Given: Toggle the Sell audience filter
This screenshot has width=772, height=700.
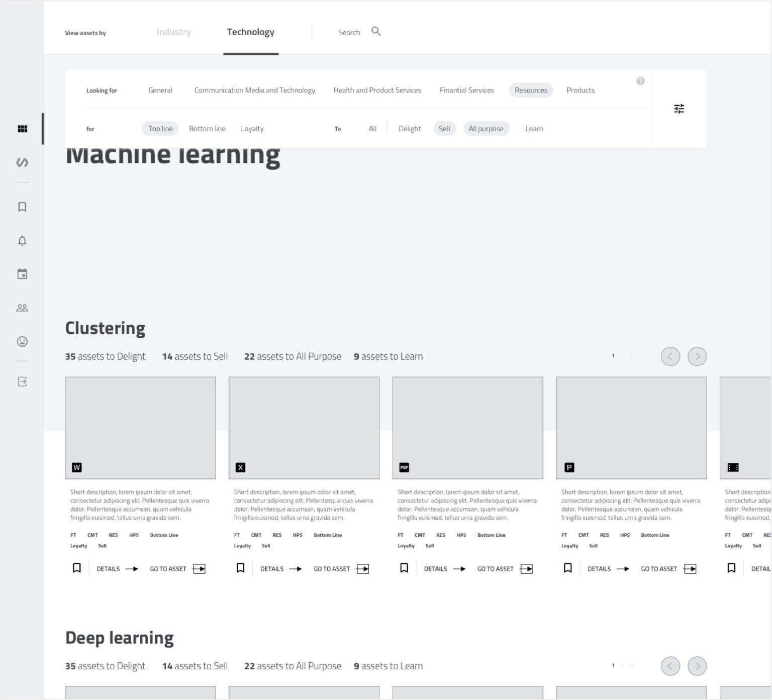Looking at the screenshot, I should (x=444, y=129).
